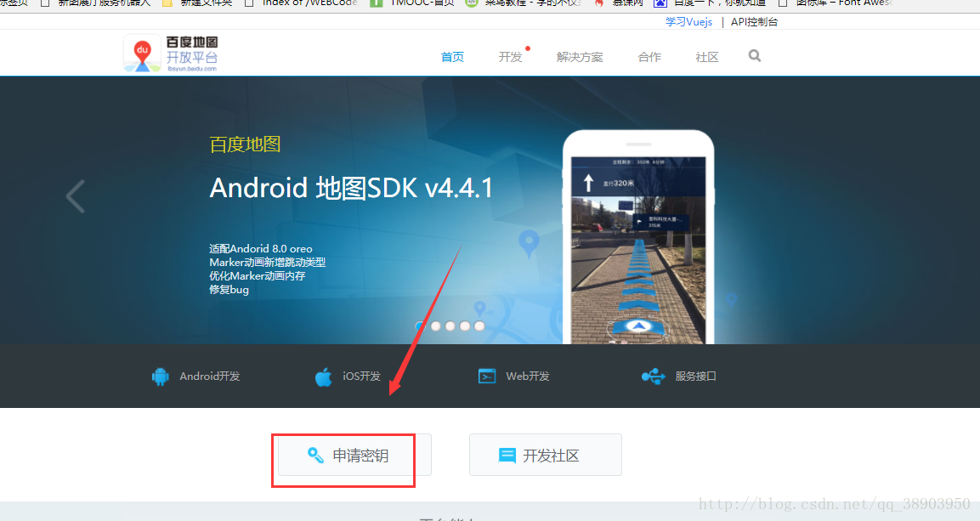Click the phone navigation preview image
This screenshot has height=521, width=980.
click(638, 237)
